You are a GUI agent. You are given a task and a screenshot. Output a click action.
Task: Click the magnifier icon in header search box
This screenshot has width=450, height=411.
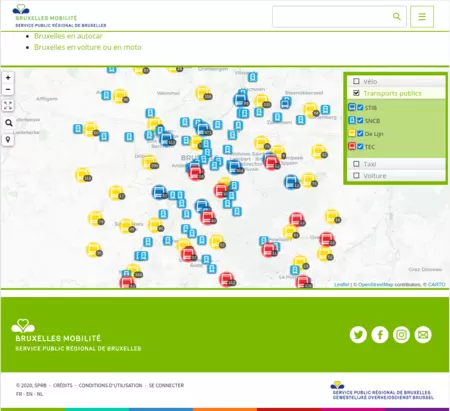click(x=396, y=16)
